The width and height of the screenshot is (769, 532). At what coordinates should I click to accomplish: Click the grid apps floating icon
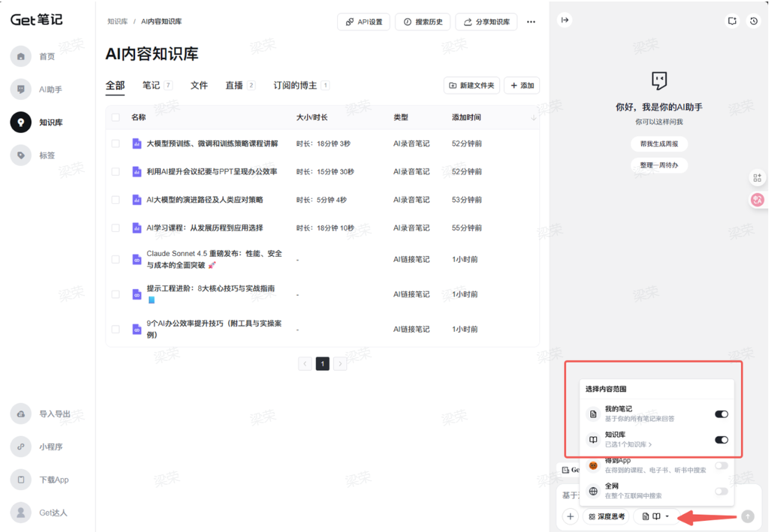(757, 178)
